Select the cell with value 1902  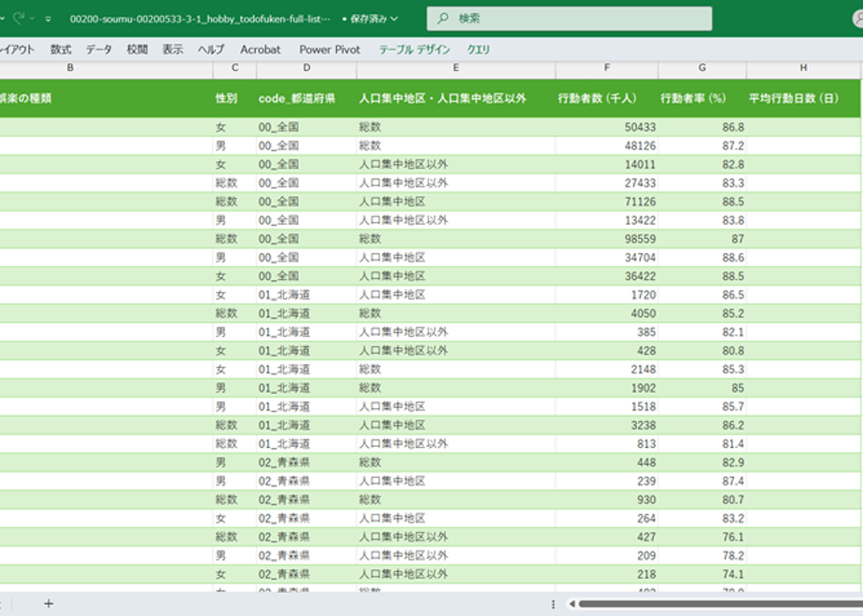[x=606, y=387]
